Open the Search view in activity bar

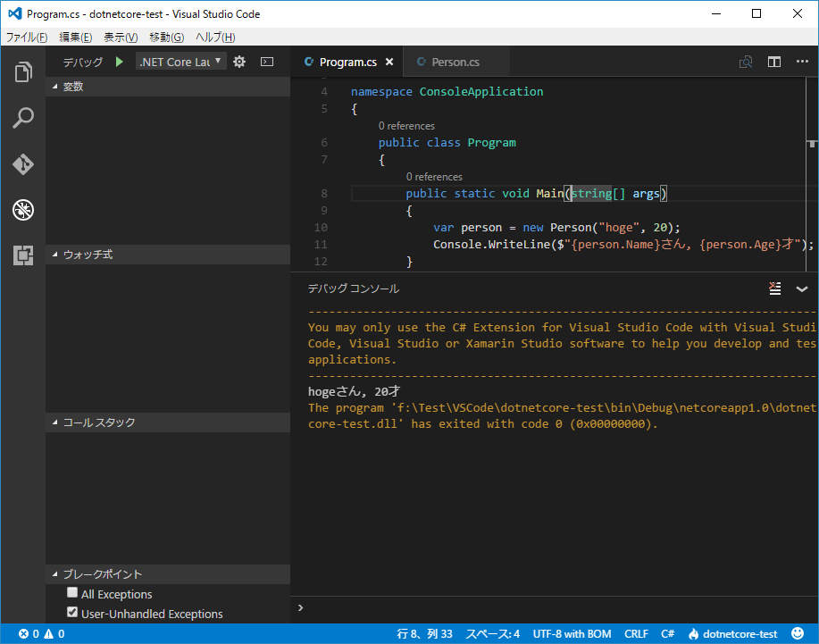[23, 118]
